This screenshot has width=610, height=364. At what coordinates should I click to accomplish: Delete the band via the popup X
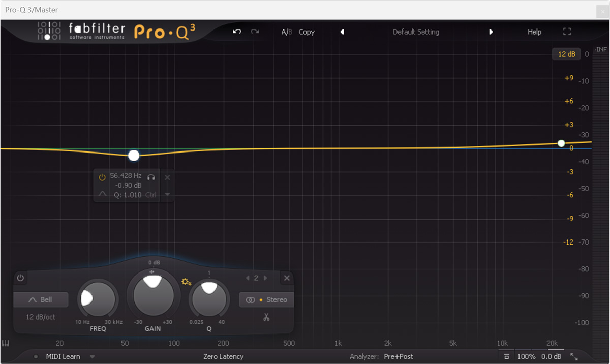tap(167, 177)
